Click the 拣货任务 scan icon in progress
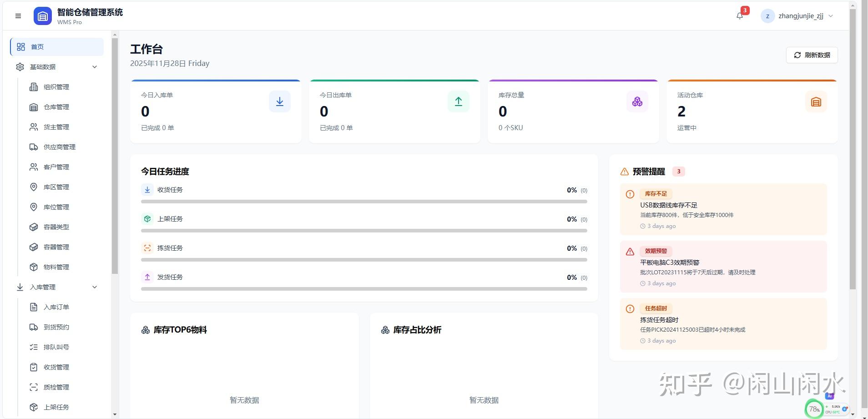This screenshot has height=419, width=868. [147, 248]
